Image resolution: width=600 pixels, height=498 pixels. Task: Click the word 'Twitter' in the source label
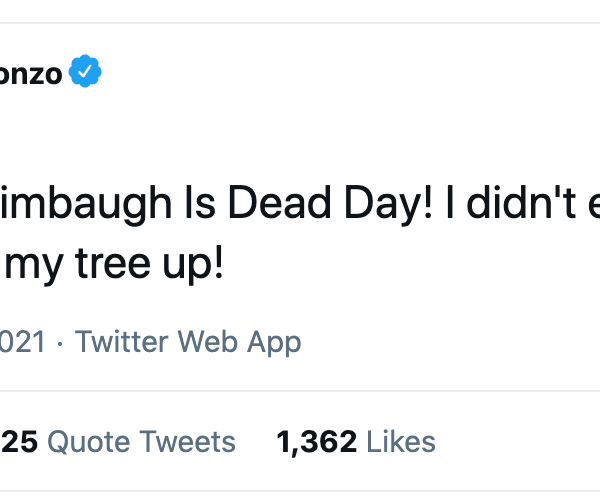tap(124, 342)
